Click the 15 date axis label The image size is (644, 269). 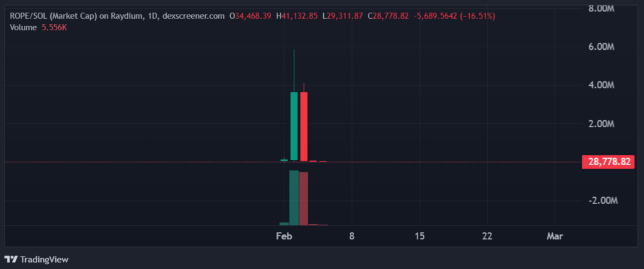[x=419, y=236]
